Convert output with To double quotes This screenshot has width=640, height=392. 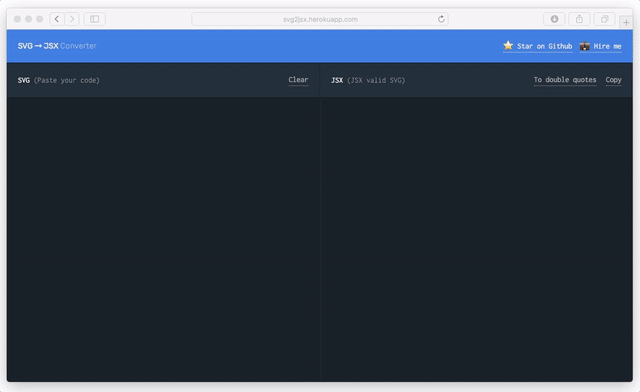(565, 80)
